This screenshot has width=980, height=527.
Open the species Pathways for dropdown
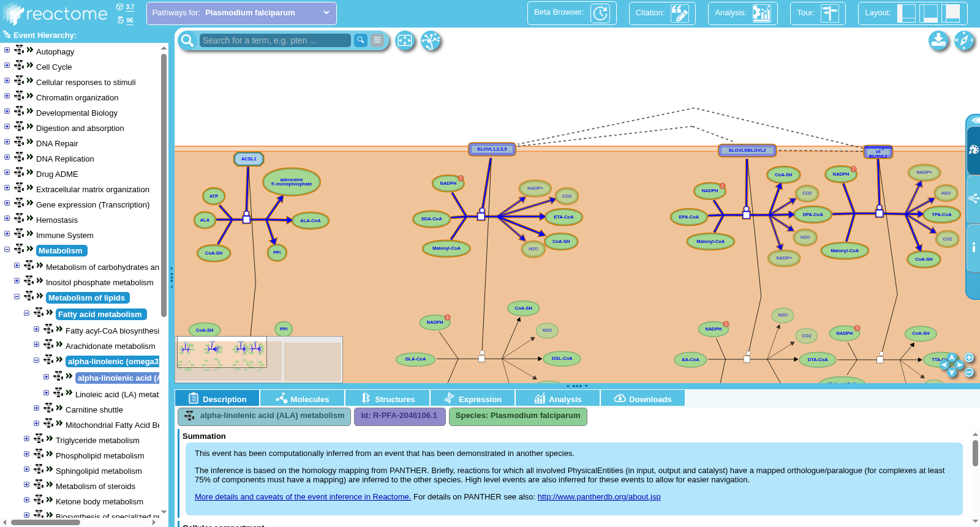pos(241,13)
